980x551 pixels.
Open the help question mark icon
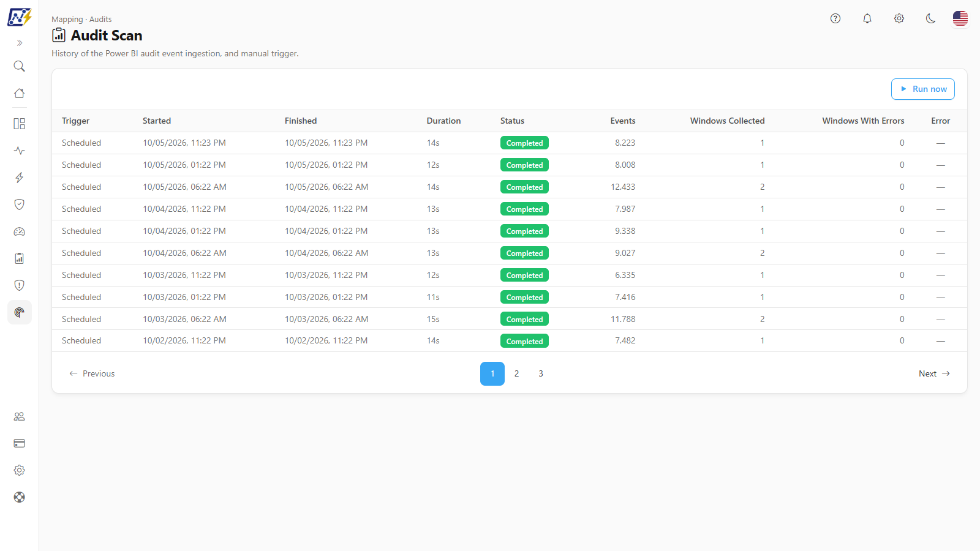pos(835,18)
